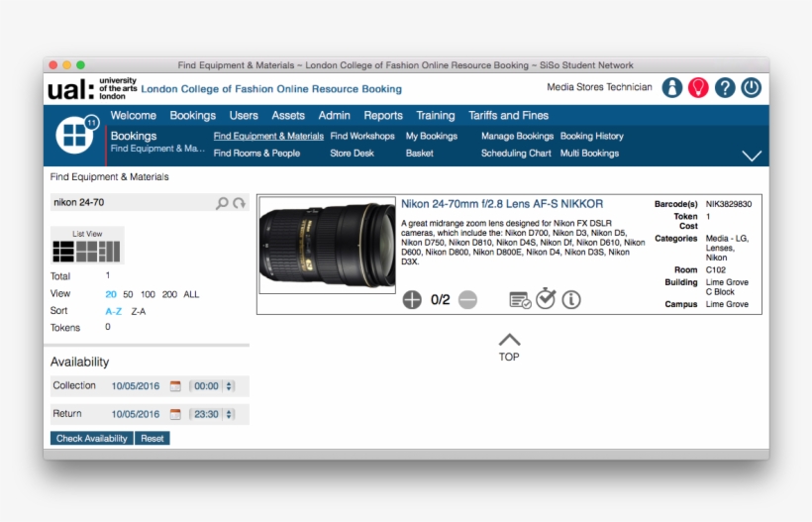Open Collection date calendar icon
The width and height of the screenshot is (812, 522).
pos(175,385)
